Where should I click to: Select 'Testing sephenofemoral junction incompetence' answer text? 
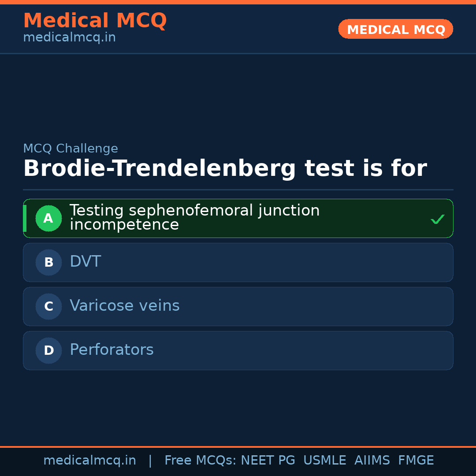click(194, 218)
